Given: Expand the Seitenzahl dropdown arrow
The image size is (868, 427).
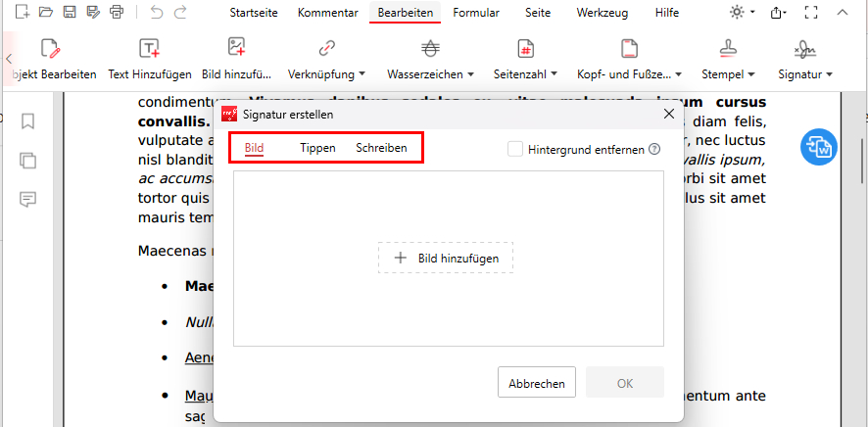Looking at the screenshot, I should click(x=554, y=74).
